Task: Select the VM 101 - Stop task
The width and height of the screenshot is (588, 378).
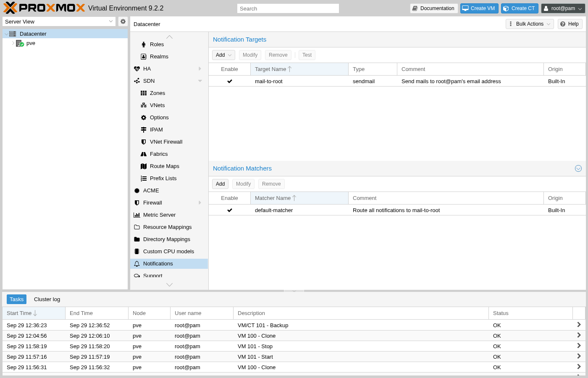Action: tap(294, 346)
